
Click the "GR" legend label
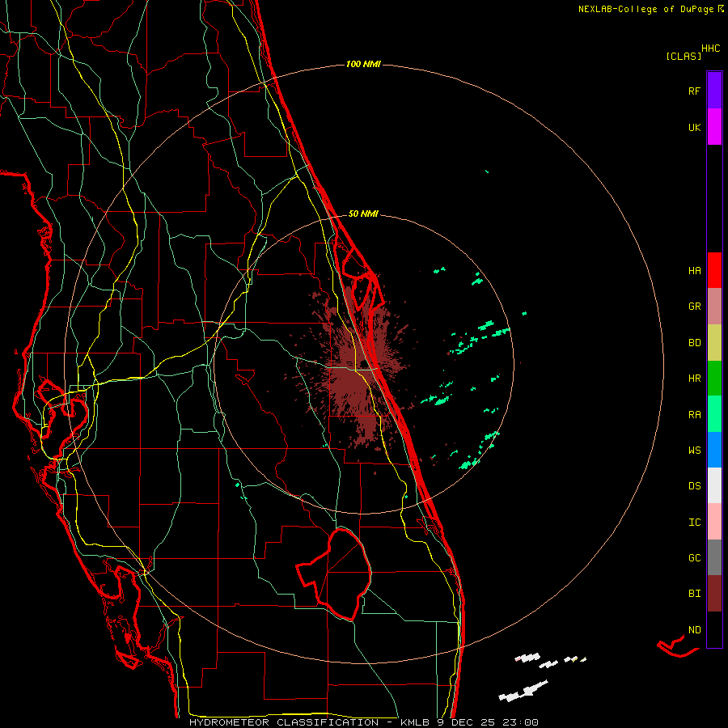(x=694, y=307)
